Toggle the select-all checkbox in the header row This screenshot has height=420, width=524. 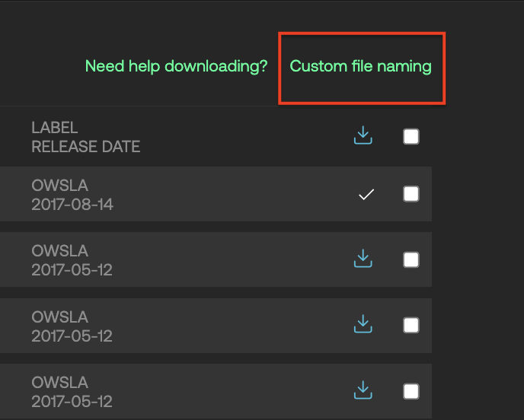pos(411,137)
